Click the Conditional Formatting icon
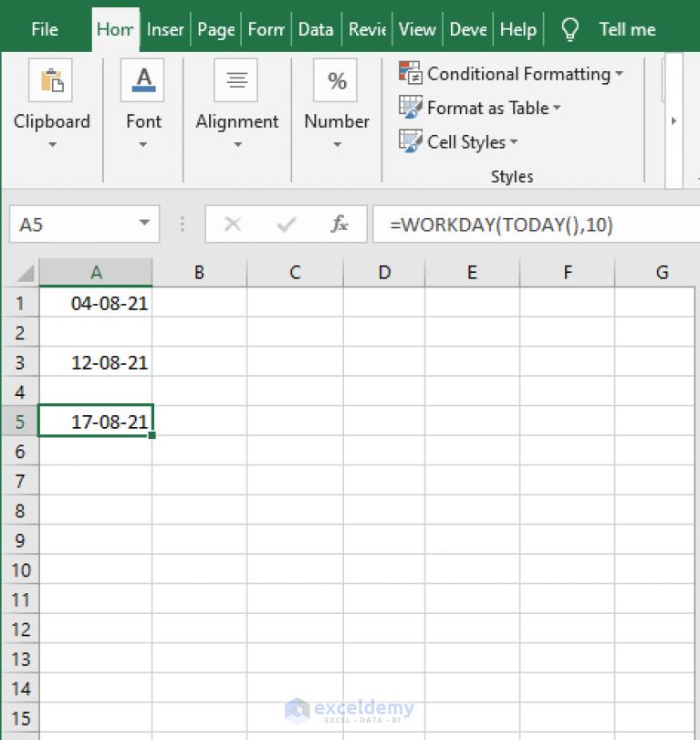Image resolution: width=700 pixels, height=740 pixels. tap(410, 73)
